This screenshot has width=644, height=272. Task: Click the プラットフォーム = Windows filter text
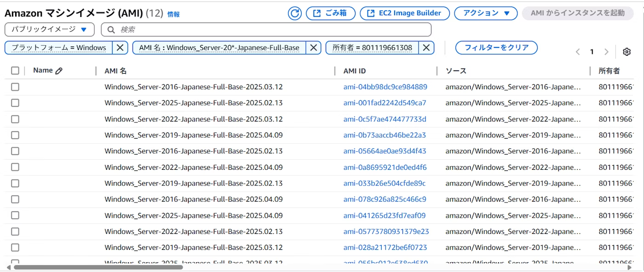tap(58, 47)
